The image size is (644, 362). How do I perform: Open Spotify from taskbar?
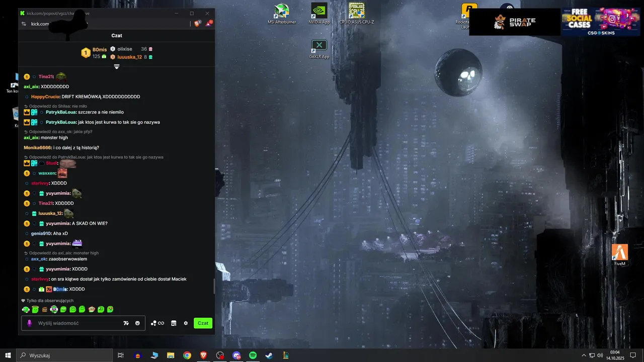253,355
